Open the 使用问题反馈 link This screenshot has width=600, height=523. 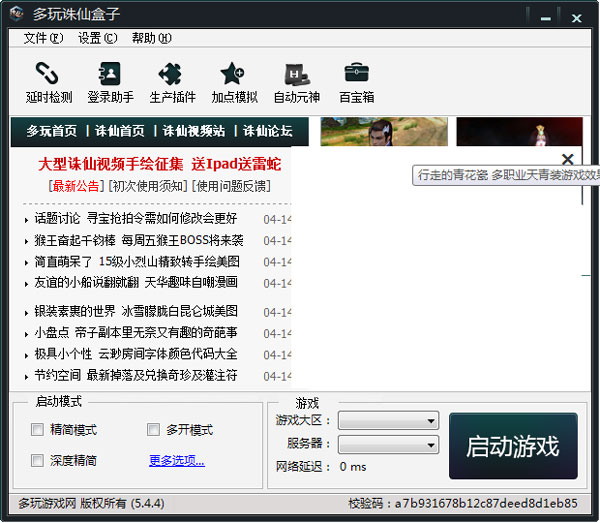click(x=231, y=186)
